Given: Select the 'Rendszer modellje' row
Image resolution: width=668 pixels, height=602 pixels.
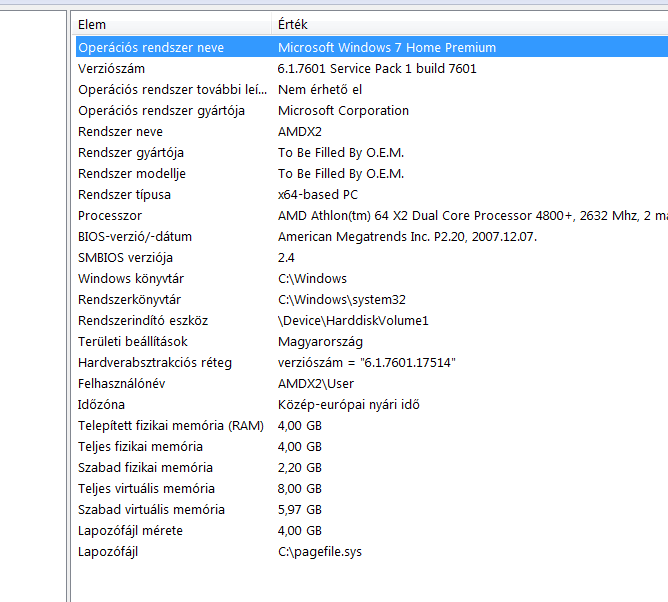Looking at the screenshot, I should click(372, 173).
